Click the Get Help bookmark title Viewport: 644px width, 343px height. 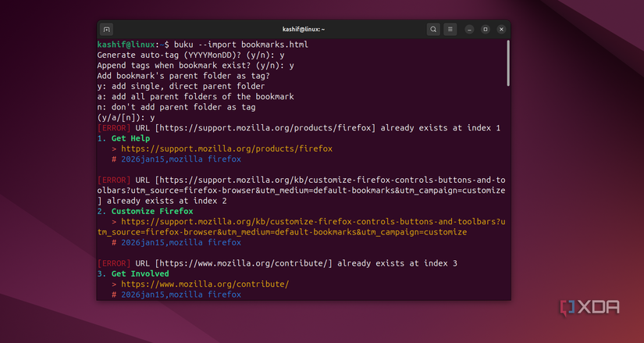pyautogui.click(x=130, y=138)
